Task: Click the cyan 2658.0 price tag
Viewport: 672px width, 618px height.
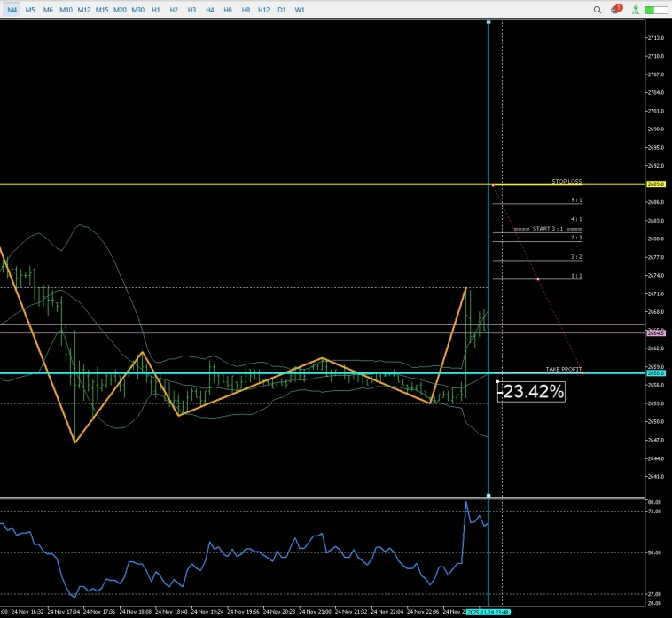Action: point(657,373)
